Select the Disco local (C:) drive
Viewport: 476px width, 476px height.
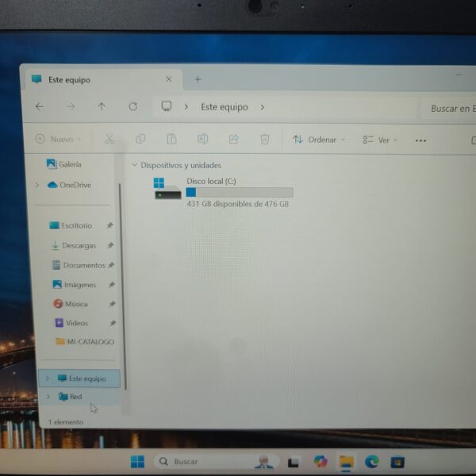click(223, 193)
